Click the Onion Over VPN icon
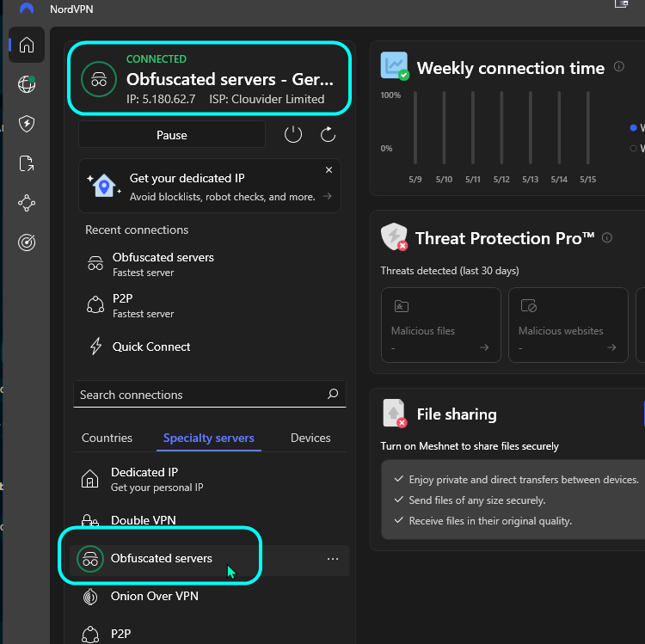The width and height of the screenshot is (645, 644). tap(90, 597)
